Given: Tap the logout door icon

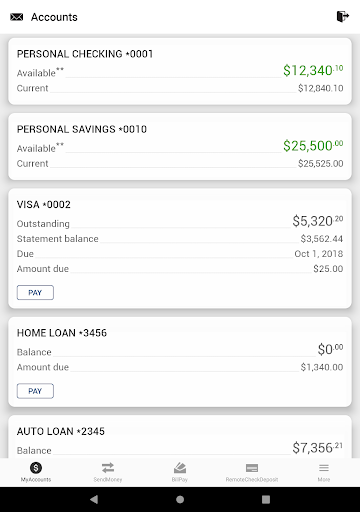Looking at the screenshot, I should tap(343, 16).
